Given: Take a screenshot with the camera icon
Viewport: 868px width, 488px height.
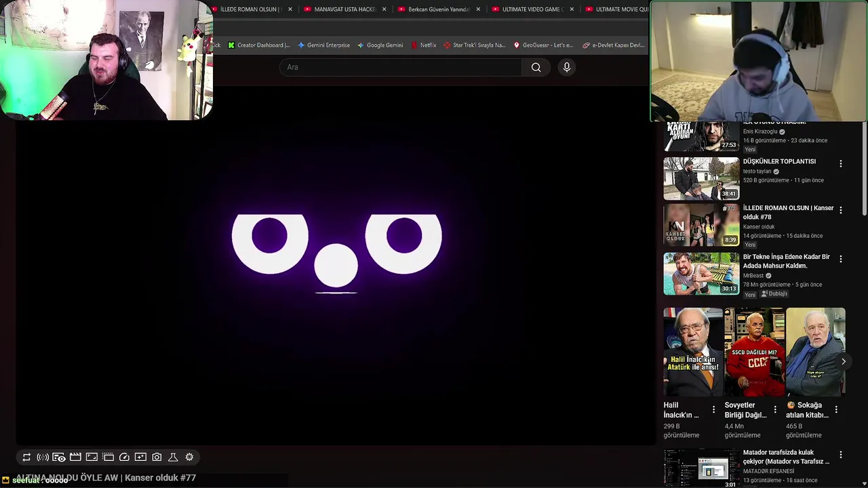Looking at the screenshot, I should point(157,457).
